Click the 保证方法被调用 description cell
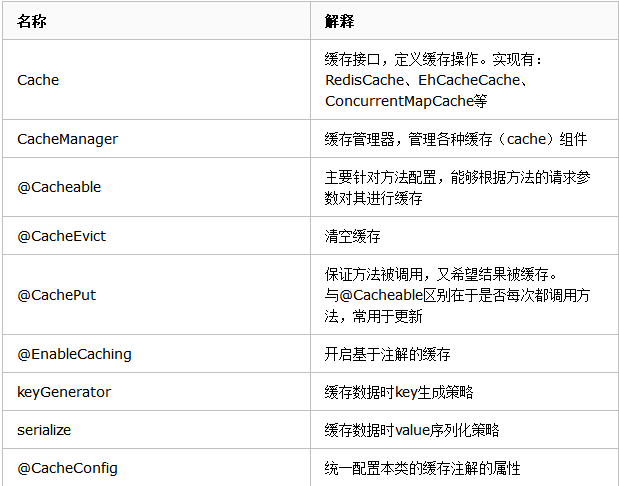The width and height of the screenshot is (619, 486). coord(448,295)
